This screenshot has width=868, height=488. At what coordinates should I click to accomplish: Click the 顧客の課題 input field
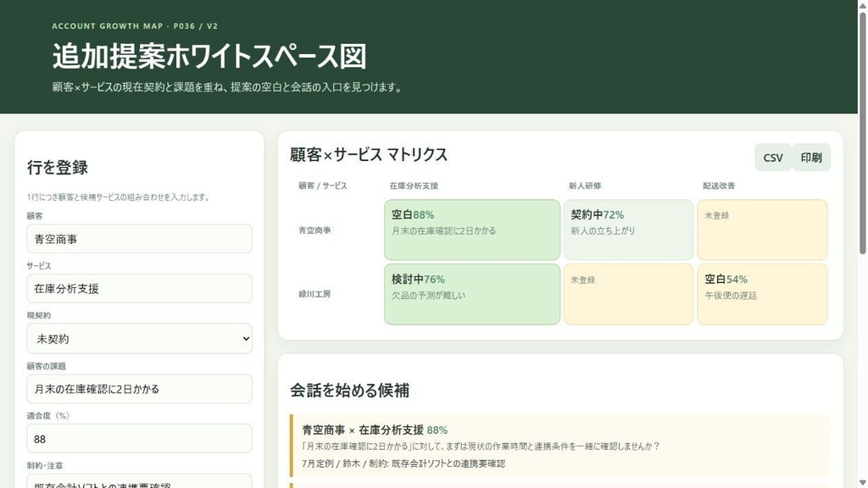[x=140, y=389]
